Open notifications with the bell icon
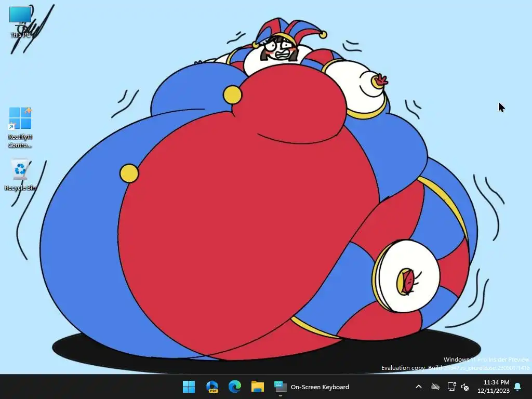 pos(517,387)
